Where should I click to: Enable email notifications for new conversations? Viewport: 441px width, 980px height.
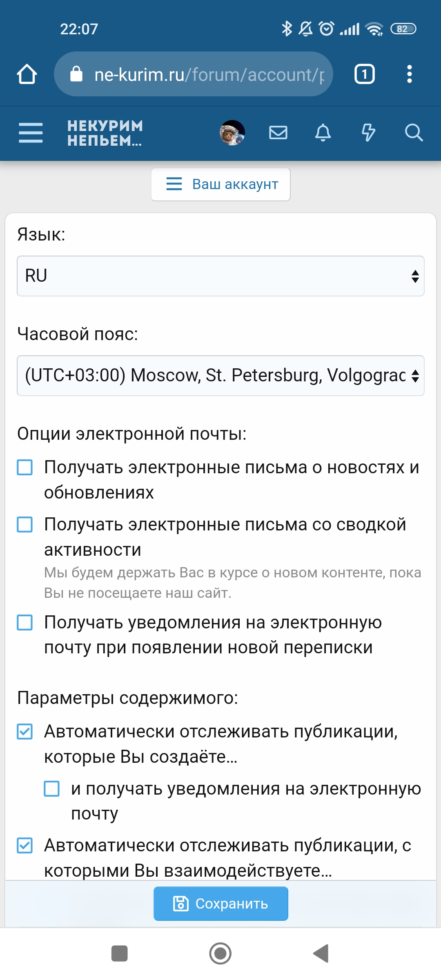click(x=25, y=623)
